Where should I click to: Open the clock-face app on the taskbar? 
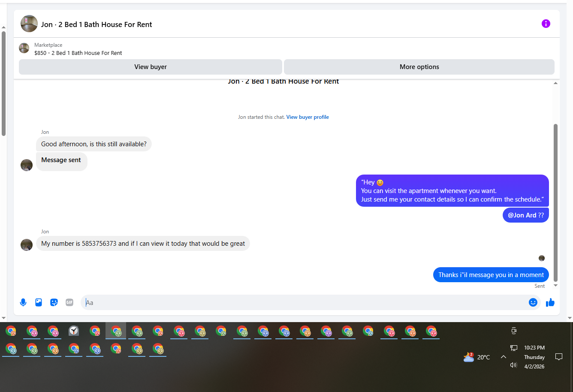point(74,331)
